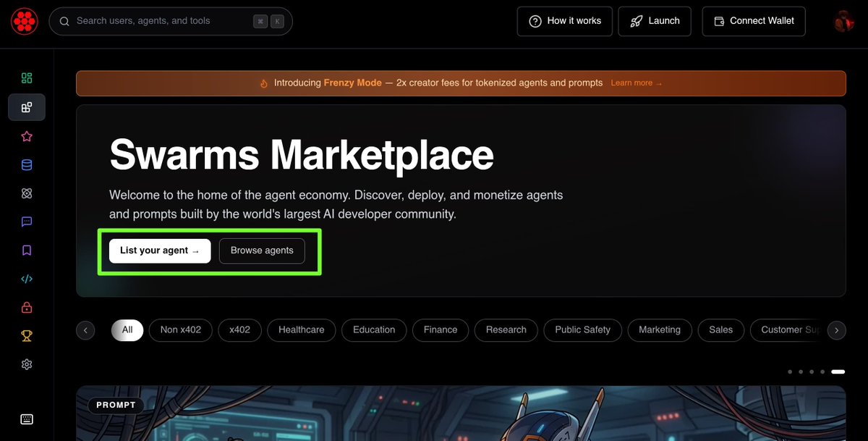Go to the first carousel slide dot

(x=790, y=371)
